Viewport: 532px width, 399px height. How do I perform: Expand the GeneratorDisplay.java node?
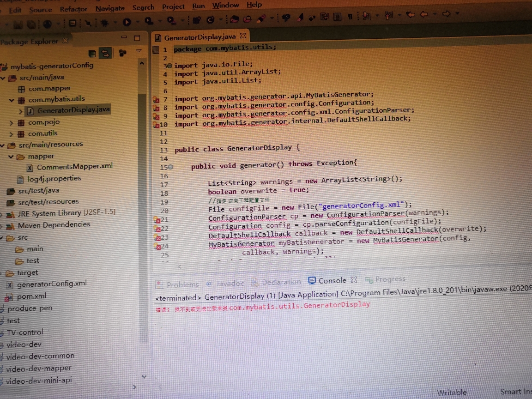[20, 111]
